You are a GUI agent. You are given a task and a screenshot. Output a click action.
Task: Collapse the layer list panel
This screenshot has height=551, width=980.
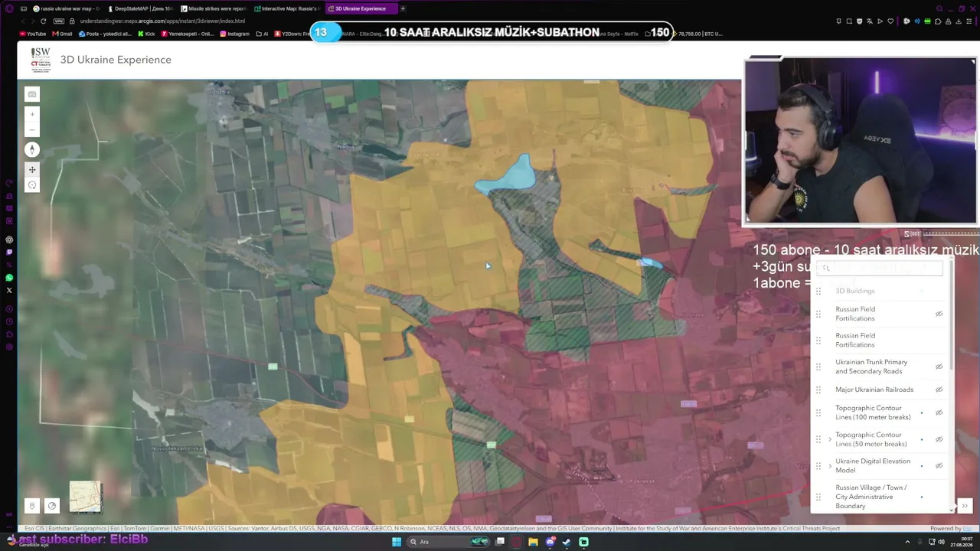pos(965,506)
